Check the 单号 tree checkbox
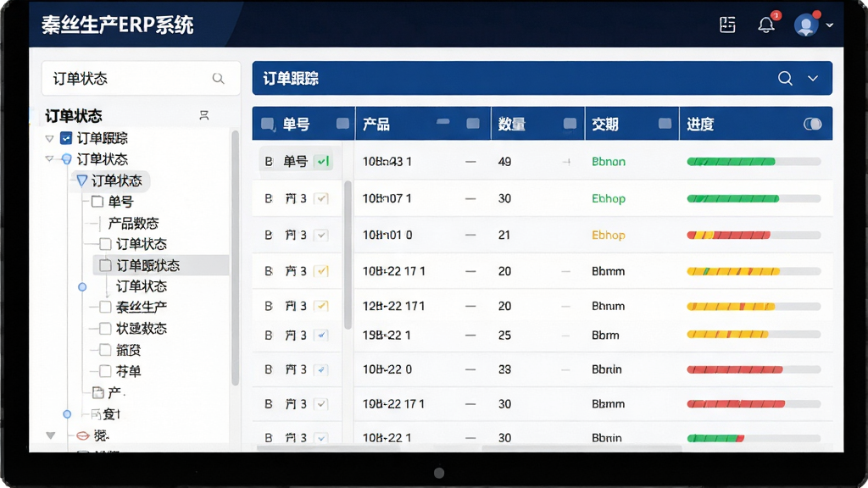Viewport: 868px width, 488px height. point(97,202)
